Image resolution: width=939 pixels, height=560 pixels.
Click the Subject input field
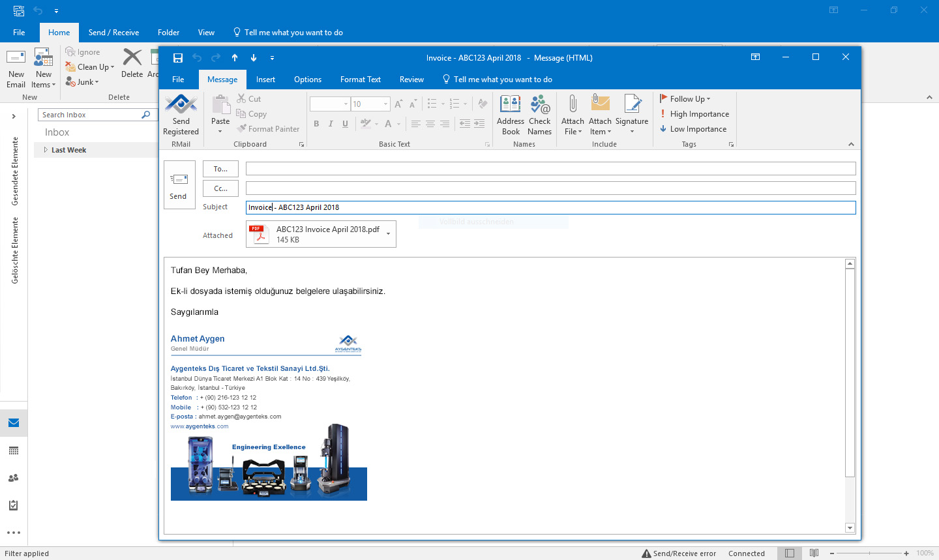pyautogui.click(x=550, y=207)
